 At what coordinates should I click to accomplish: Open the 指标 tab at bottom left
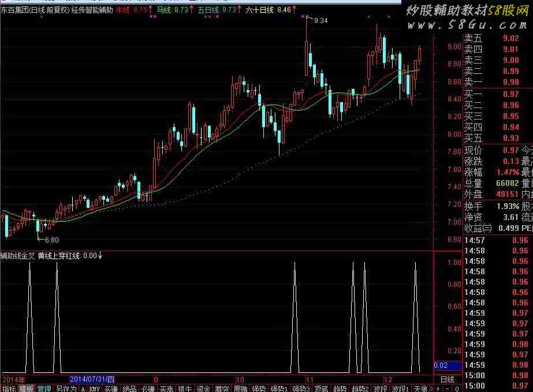9,389
